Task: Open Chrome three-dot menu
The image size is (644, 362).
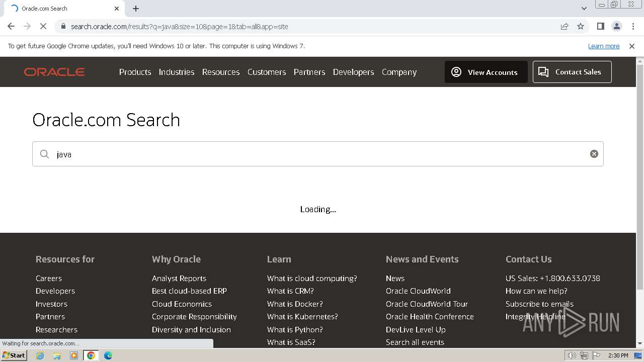Action: click(x=633, y=26)
